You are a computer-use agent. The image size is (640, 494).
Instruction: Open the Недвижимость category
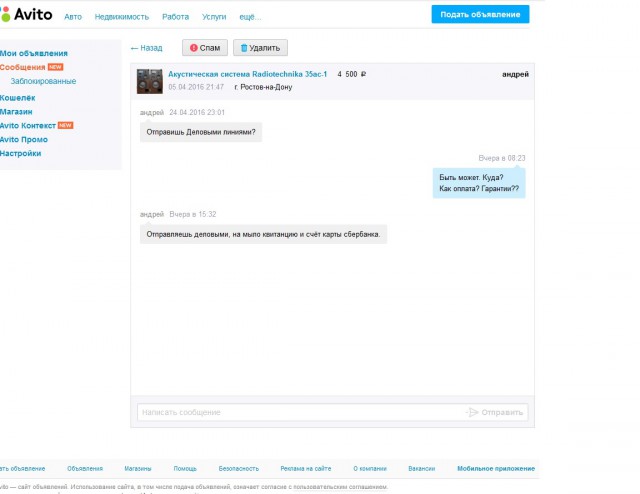coord(122,17)
